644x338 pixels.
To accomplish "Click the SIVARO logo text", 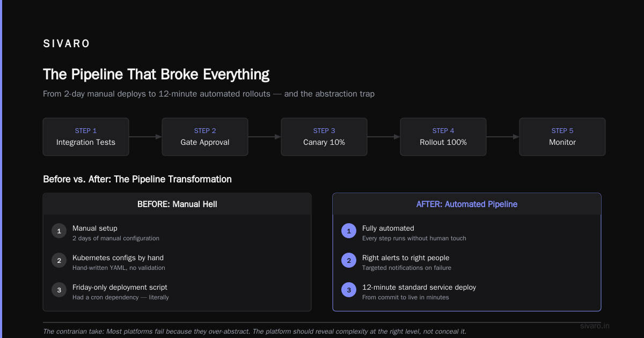I will click(67, 44).
